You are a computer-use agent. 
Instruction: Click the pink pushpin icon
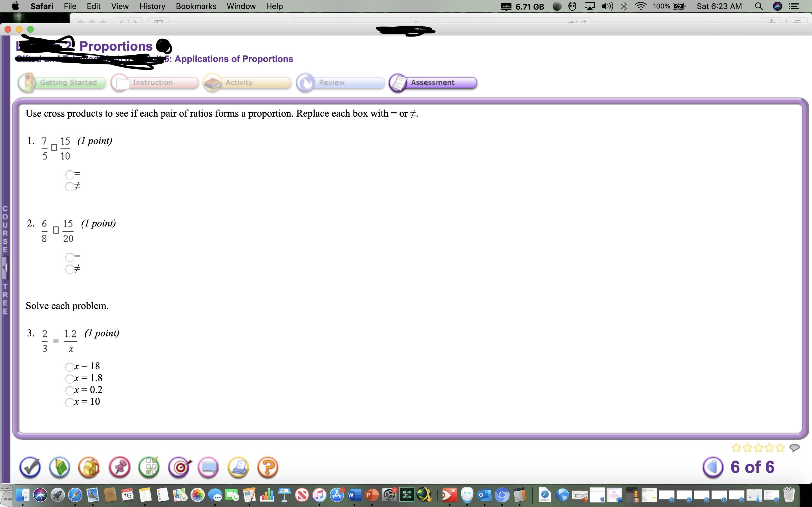coord(120,467)
